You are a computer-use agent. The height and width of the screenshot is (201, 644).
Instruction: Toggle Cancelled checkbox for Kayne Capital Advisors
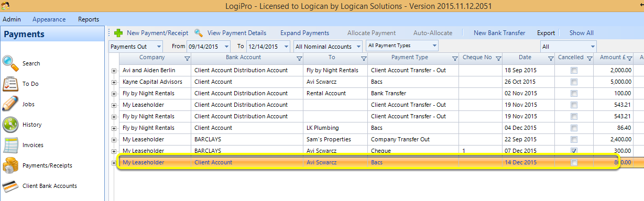click(x=574, y=82)
